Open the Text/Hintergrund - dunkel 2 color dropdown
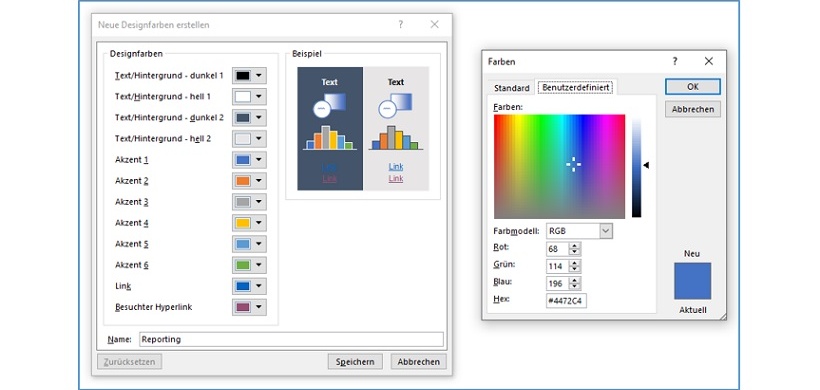The width and height of the screenshot is (820, 390). pyautogui.click(x=249, y=118)
